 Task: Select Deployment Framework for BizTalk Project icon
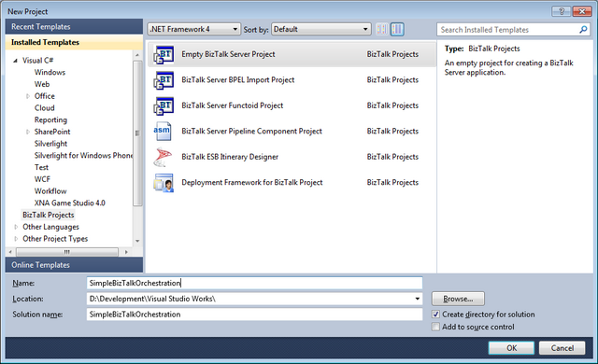click(x=164, y=183)
